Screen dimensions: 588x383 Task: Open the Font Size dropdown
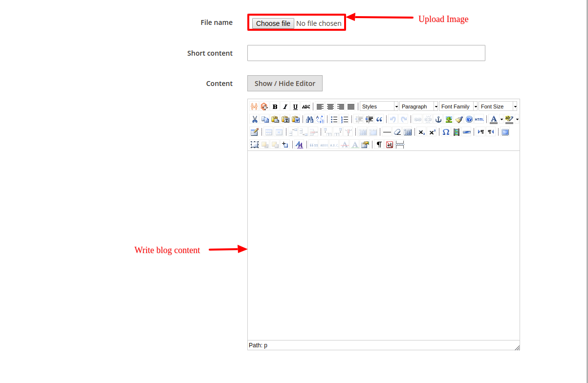pos(498,106)
